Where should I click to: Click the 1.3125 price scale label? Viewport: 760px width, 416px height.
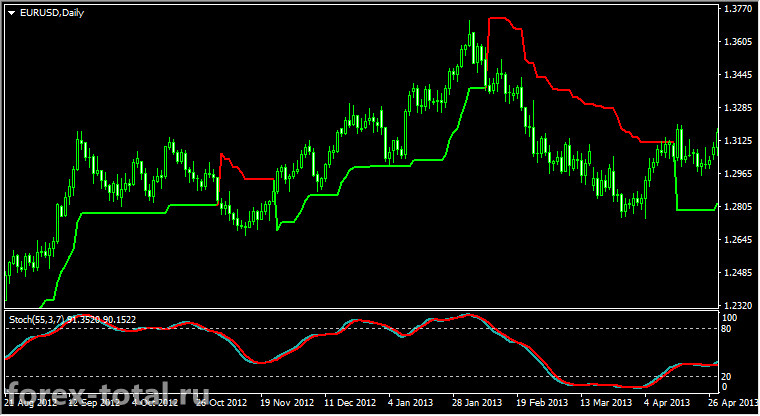click(x=737, y=141)
